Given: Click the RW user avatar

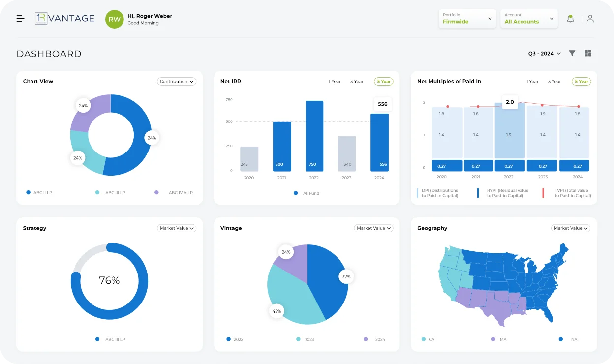Looking at the screenshot, I should 114,19.
